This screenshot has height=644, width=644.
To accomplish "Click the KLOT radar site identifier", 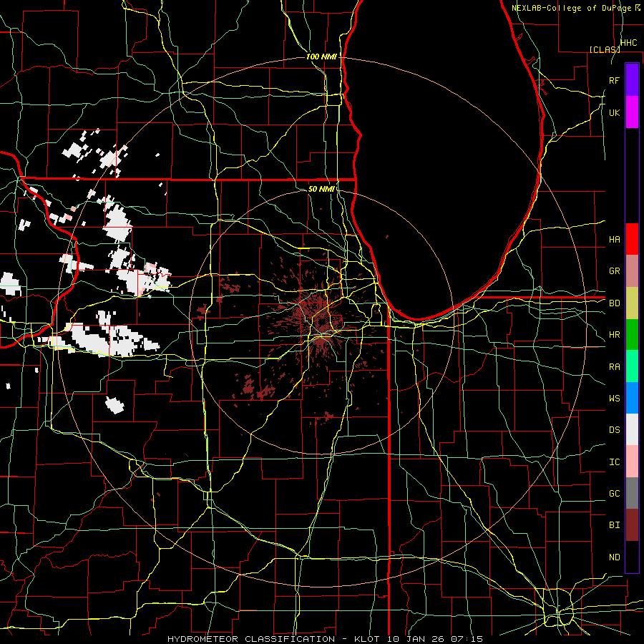I will click(x=368, y=639).
